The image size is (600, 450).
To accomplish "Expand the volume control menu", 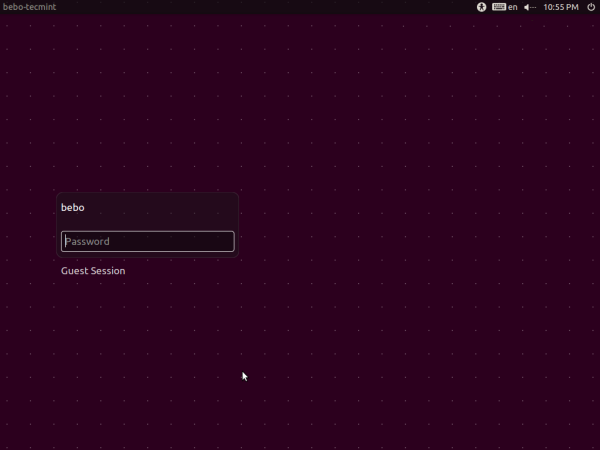I will 530,7.
